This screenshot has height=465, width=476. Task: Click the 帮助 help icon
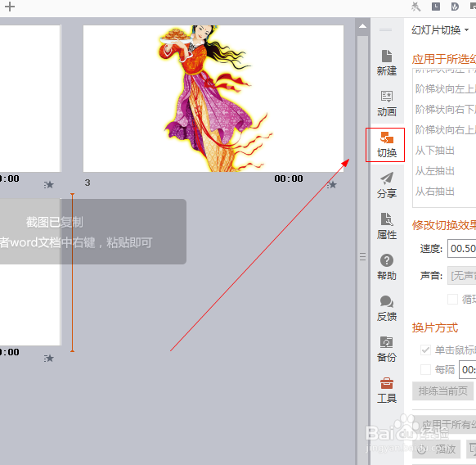coord(387,268)
